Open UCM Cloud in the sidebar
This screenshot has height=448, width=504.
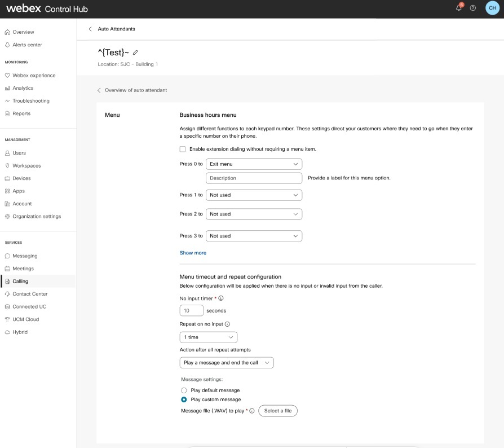(26, 319)
